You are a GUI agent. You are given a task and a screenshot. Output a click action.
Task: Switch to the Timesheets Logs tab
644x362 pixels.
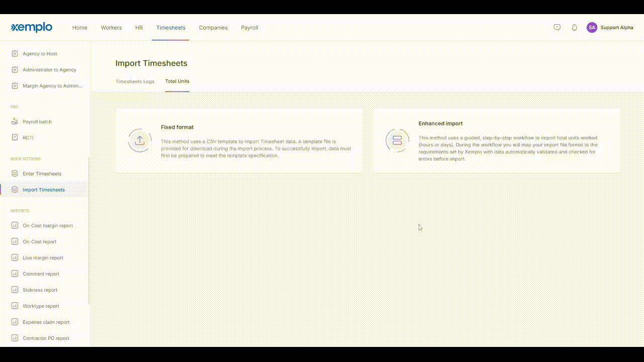[x=135, y=81]
